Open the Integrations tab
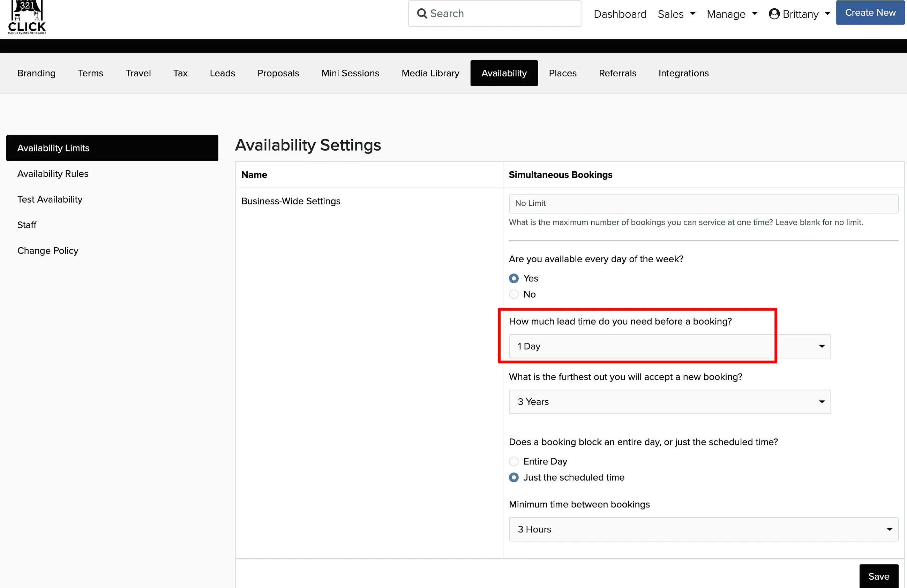This screenshot has width=907, height=588. [683, 73]
